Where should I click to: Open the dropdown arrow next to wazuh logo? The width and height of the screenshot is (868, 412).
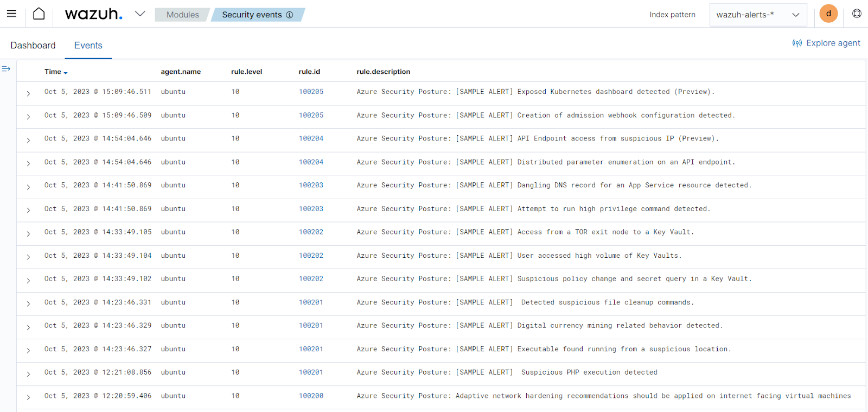pyautogui.click(x=140, y=14)
